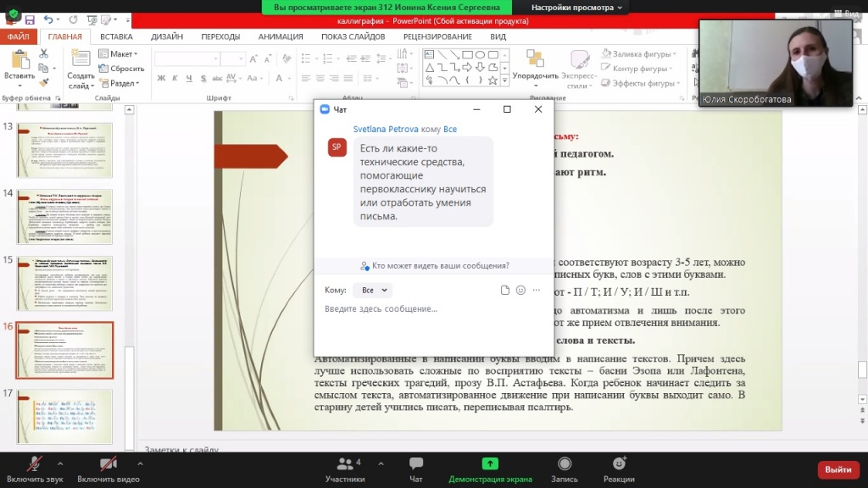Click the Format Painter brush icon
Screen dimensions: 868x488
[44, 83]
